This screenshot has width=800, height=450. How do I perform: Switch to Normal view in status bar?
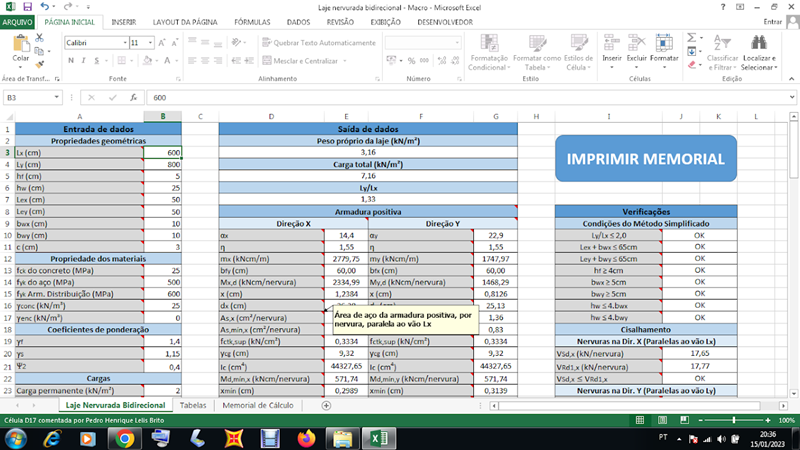(640, 420)
